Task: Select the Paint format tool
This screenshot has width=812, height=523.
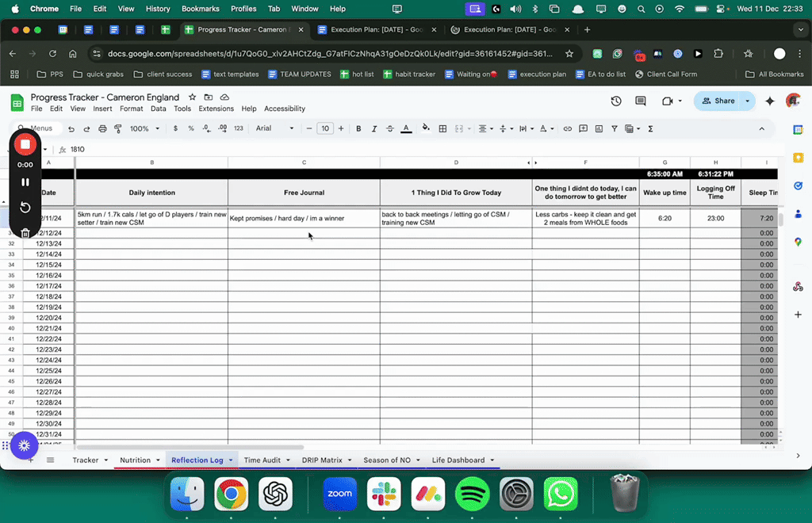Action: 118,129
